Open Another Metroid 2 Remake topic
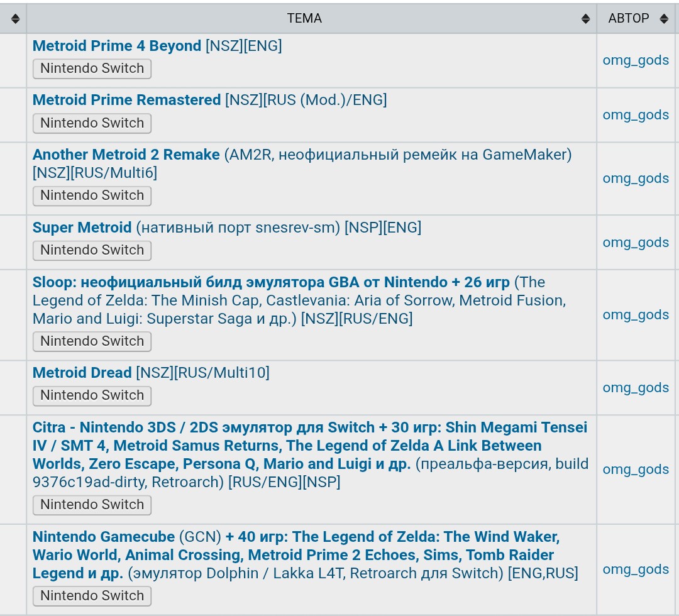Image resolution: width=679 pixels, height=616 pixels. click(x=126, y=155)
